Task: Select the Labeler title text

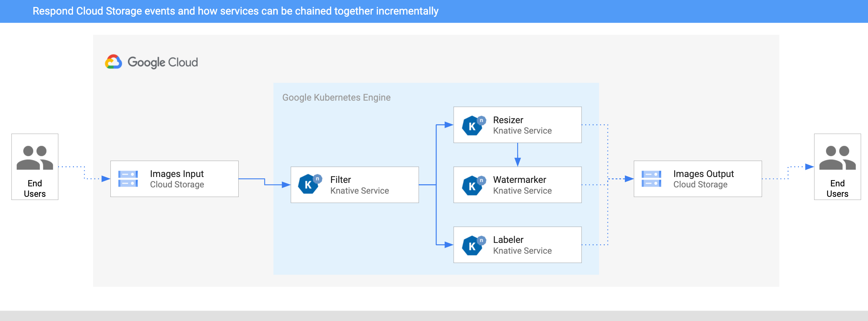Action: pos(508,239)
